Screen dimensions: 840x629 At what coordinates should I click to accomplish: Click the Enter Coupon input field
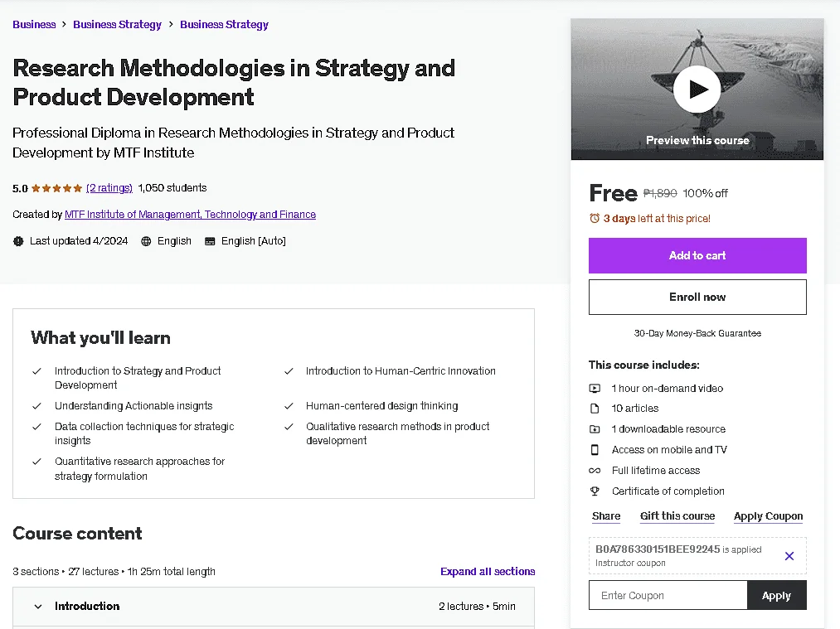click(668, 595)
